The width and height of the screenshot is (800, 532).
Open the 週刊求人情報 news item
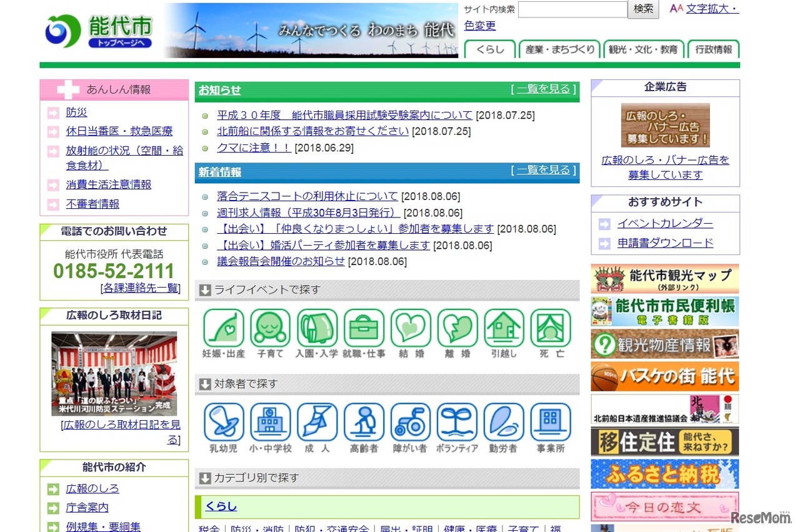[309, 213]
